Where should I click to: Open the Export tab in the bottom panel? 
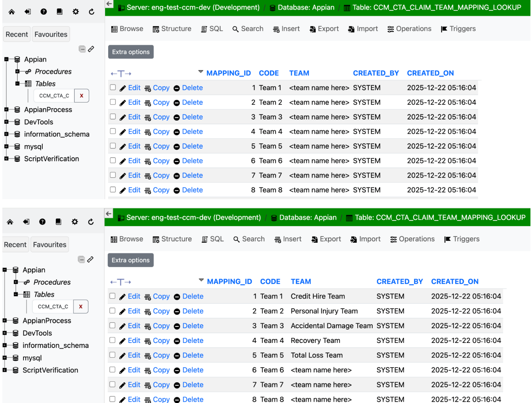[x=326, y=239]
